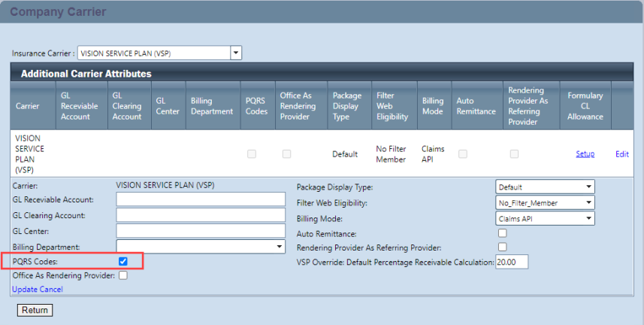Viewport: 644px width, 325px height.
Task: Enable Office As Rendering Provider checkbox in form
Action: (123, 275)
